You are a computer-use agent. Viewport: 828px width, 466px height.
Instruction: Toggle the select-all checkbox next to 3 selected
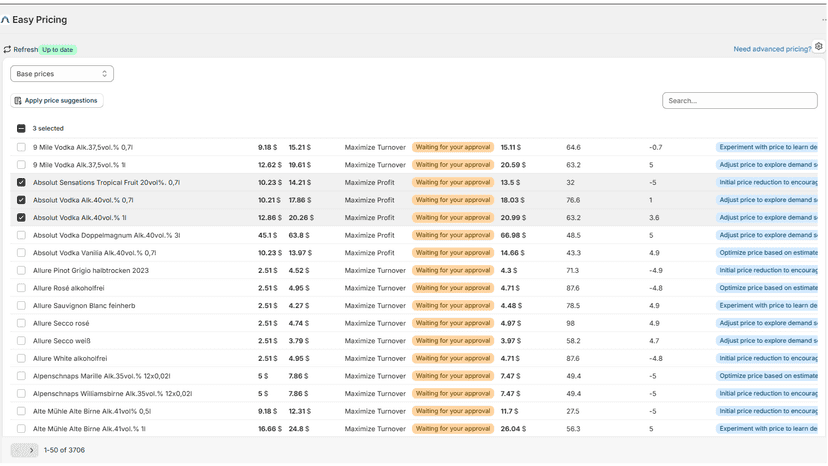[x=21, y=128]
